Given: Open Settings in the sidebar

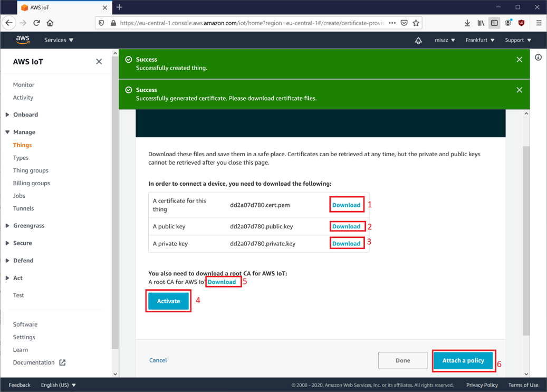Looking at the screenshot, I should coord(24,337).
